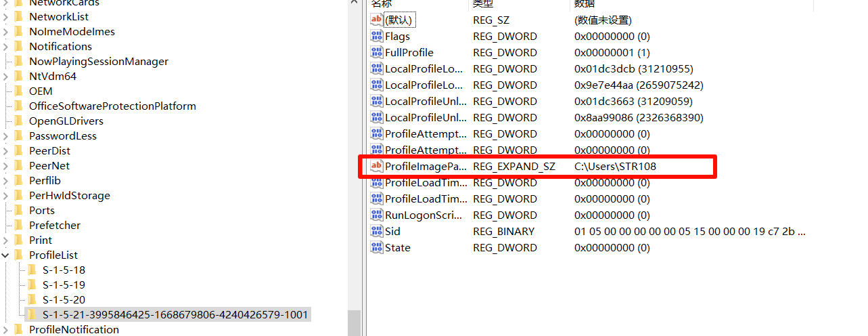Click the folder icon of S-1-5-18

coord(32,270)
